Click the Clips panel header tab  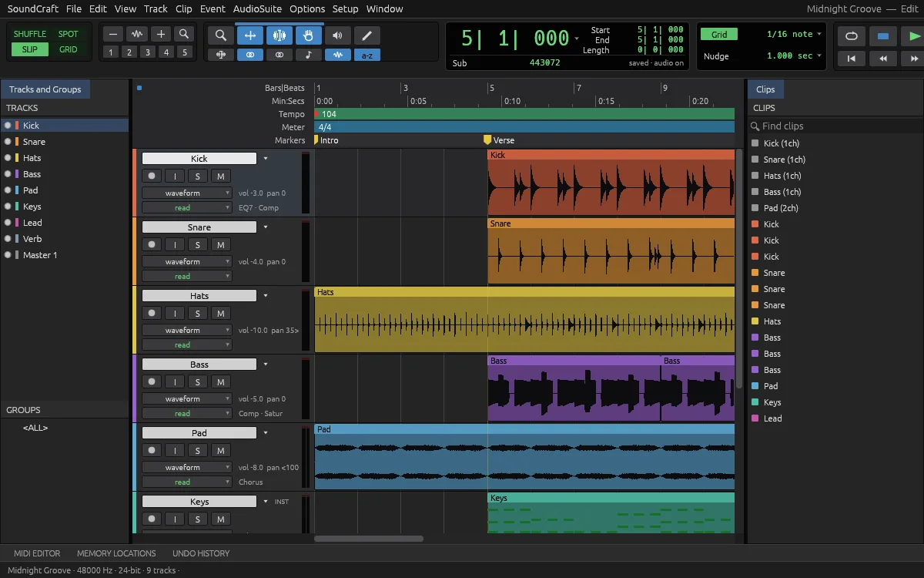tap(765, 89)
